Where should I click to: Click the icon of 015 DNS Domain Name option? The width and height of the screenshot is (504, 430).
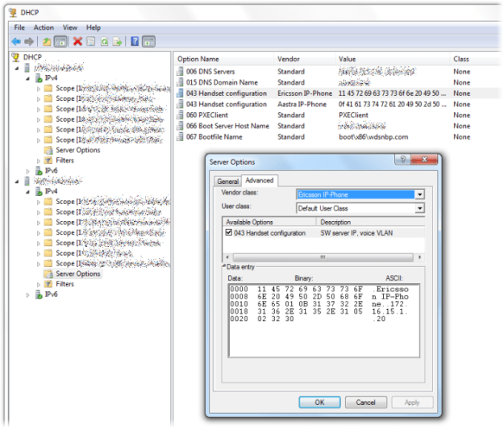[x=180, y=82]
